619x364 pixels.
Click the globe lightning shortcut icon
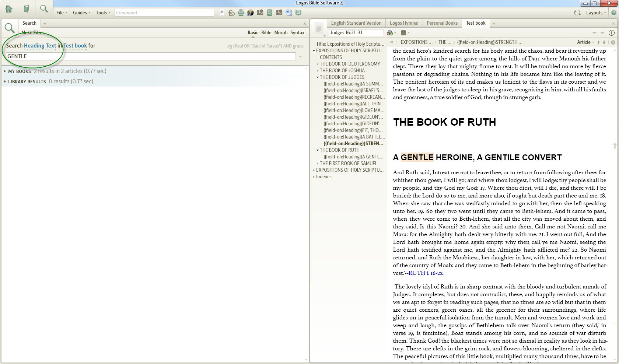[251, 13]
